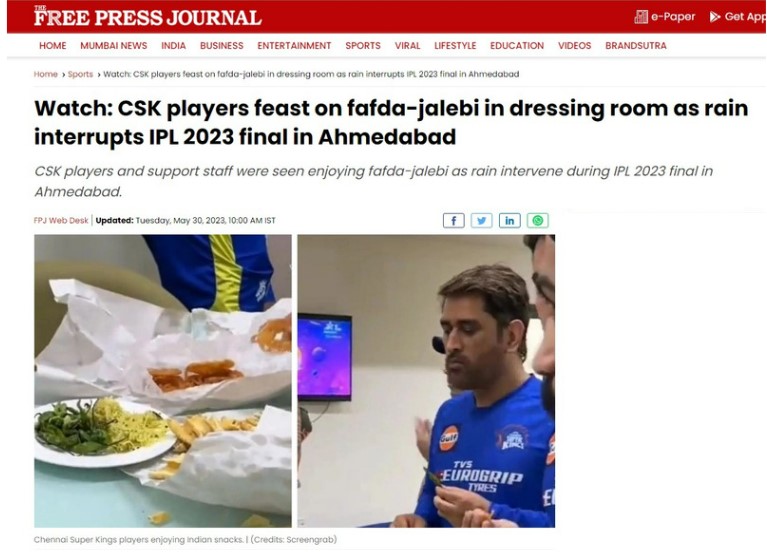Click the Home breadcrumb link
The width and height of the screenshot is (767, 552).
coord(45,74)
